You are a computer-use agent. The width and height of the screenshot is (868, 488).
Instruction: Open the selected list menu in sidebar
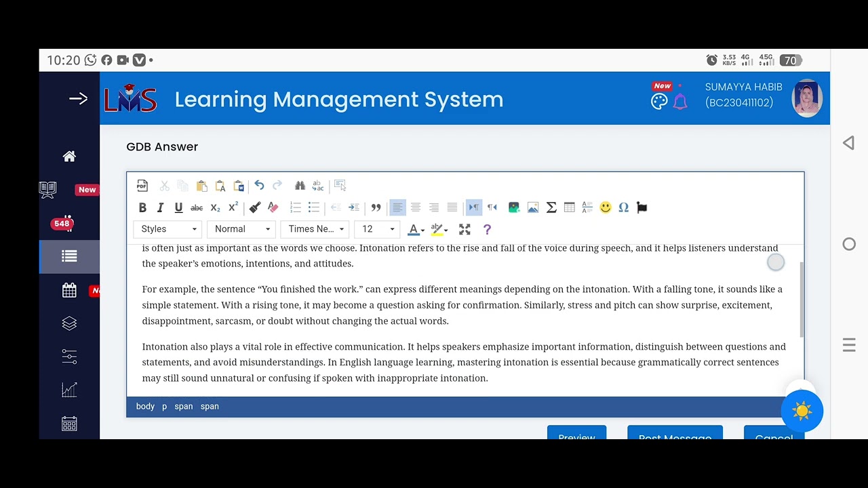tap(69, 256)
